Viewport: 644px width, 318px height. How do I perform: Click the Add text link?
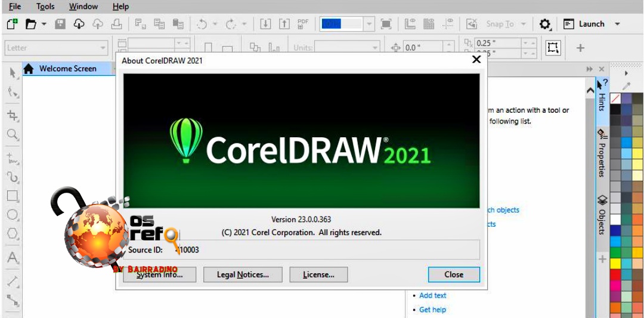(432, 295)
